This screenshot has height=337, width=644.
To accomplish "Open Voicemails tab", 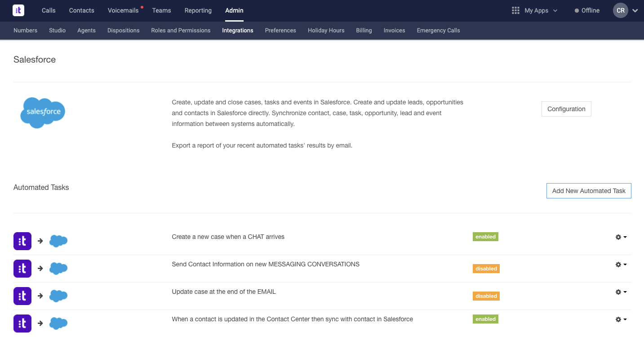I will coord(123,10).
